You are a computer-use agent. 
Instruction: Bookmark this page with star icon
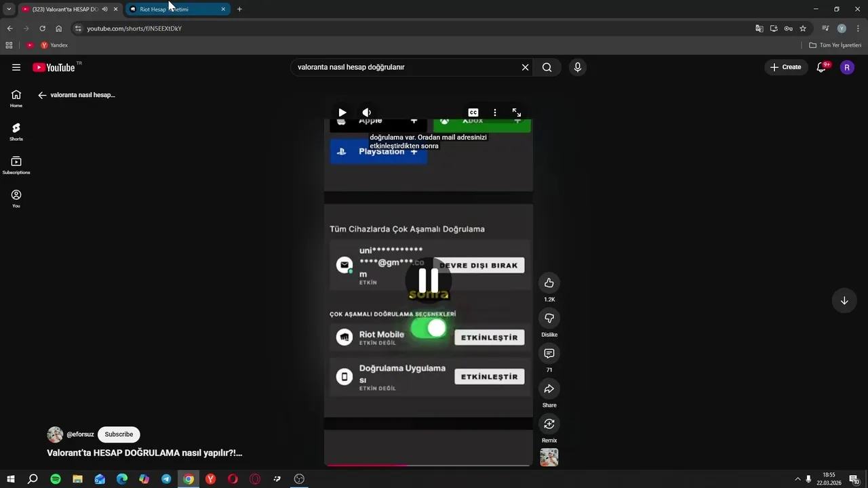click(x=803, y=28)
